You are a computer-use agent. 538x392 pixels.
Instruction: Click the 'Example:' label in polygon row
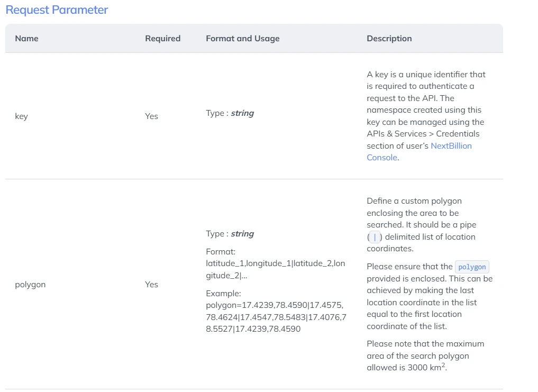coord(223,294)
